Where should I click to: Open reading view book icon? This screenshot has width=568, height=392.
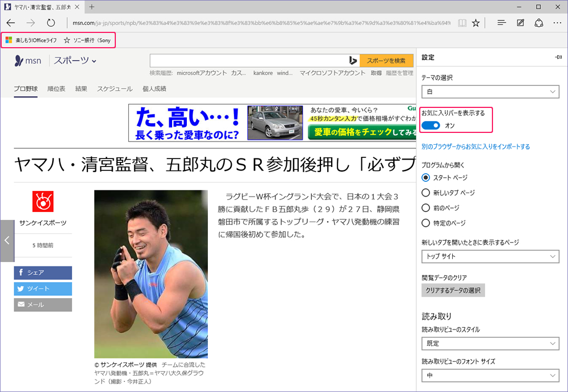[x=462, y=23]
